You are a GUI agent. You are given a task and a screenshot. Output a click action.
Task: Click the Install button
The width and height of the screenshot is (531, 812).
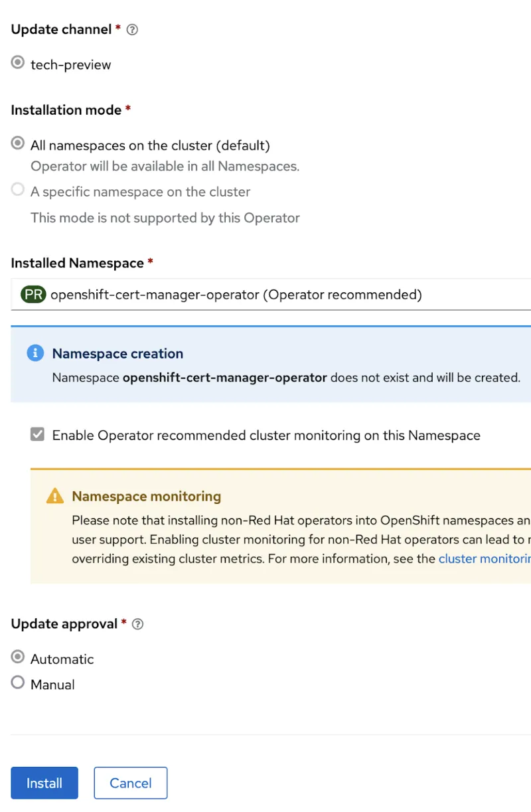tap(44, 783)
